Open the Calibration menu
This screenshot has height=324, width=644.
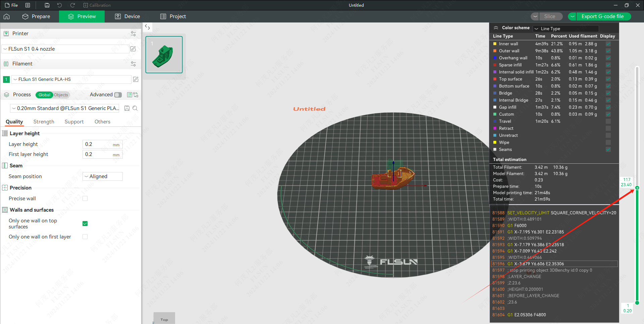pyautogui.click(x=97, y=5)
